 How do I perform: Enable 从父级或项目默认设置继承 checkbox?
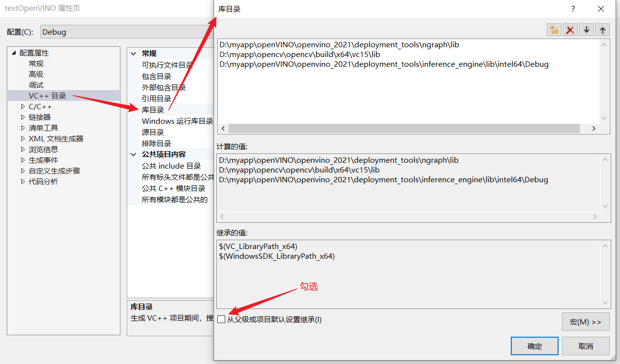tap(222, 320)
